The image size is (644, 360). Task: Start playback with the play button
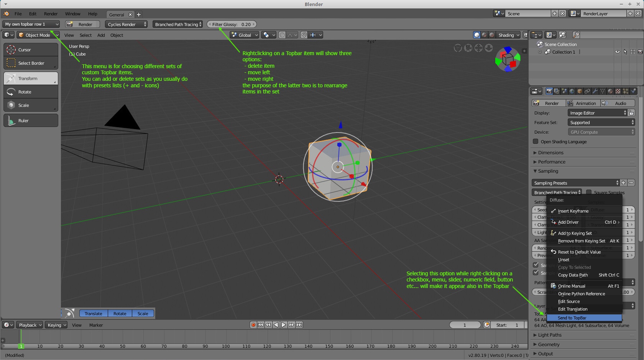tap(284, 324)
